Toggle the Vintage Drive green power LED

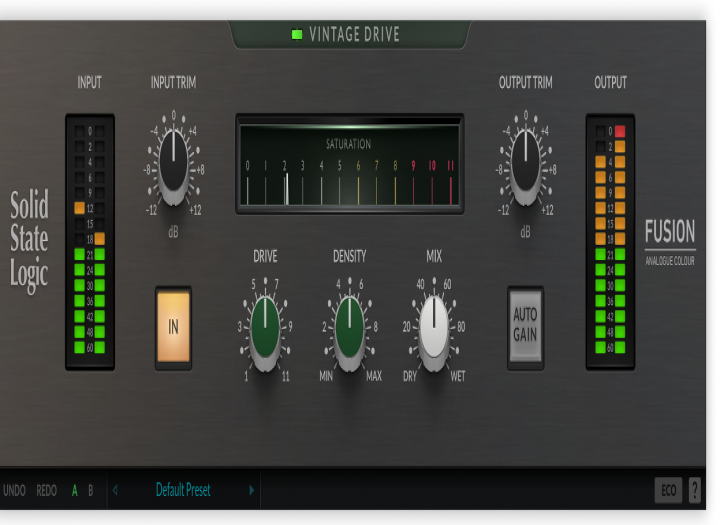pyautogui.click(x=297, y=34)
